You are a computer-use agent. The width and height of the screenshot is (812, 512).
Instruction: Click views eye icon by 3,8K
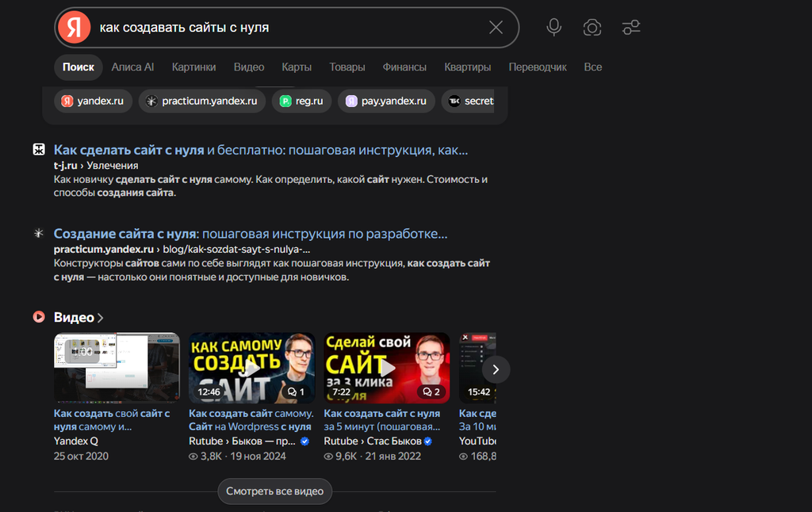(193, 457)
